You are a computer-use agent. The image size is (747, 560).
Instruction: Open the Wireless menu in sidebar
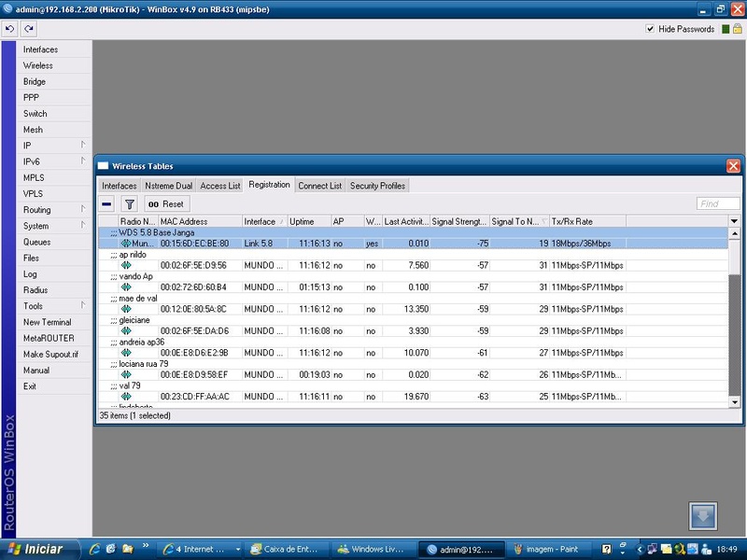point(54,65)
